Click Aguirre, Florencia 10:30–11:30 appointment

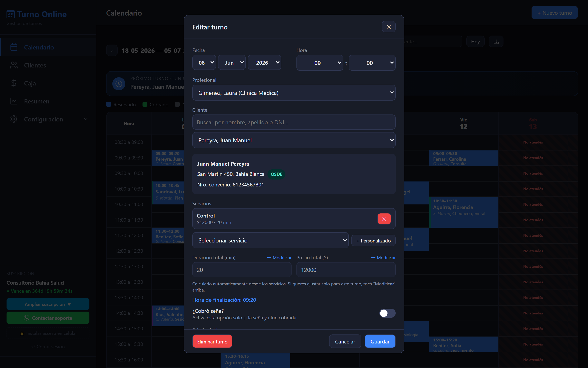coord(463,212)
